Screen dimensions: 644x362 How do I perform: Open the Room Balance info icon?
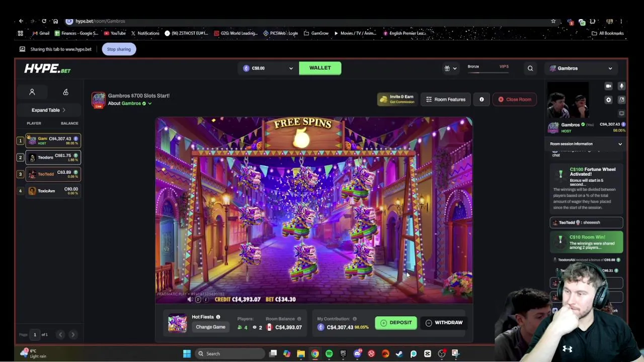coord(299,319)
